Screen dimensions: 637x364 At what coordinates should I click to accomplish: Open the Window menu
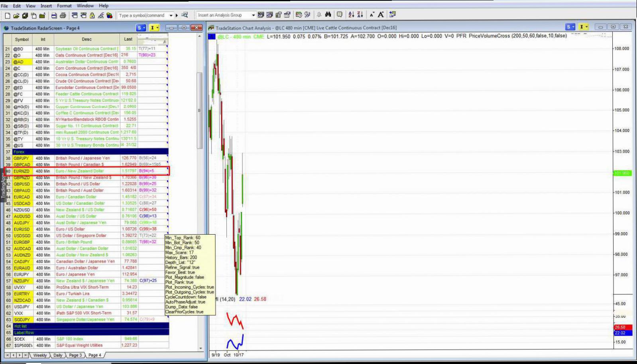(85, 6)
